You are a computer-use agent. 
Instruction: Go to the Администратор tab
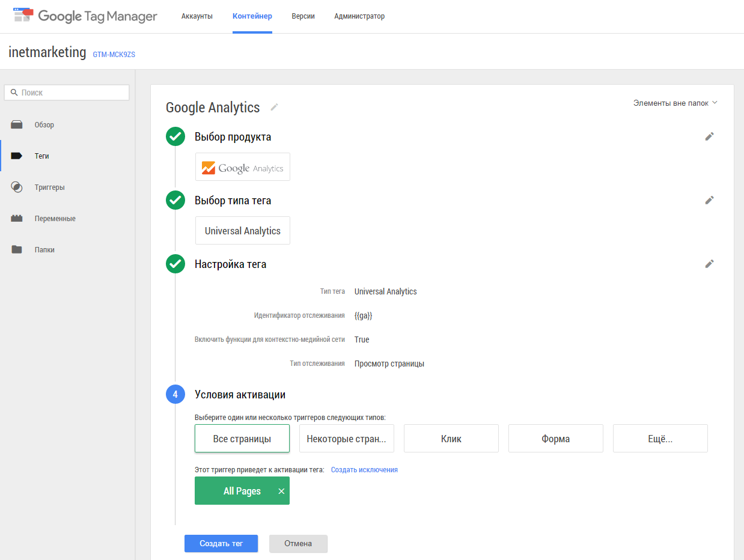359,16
